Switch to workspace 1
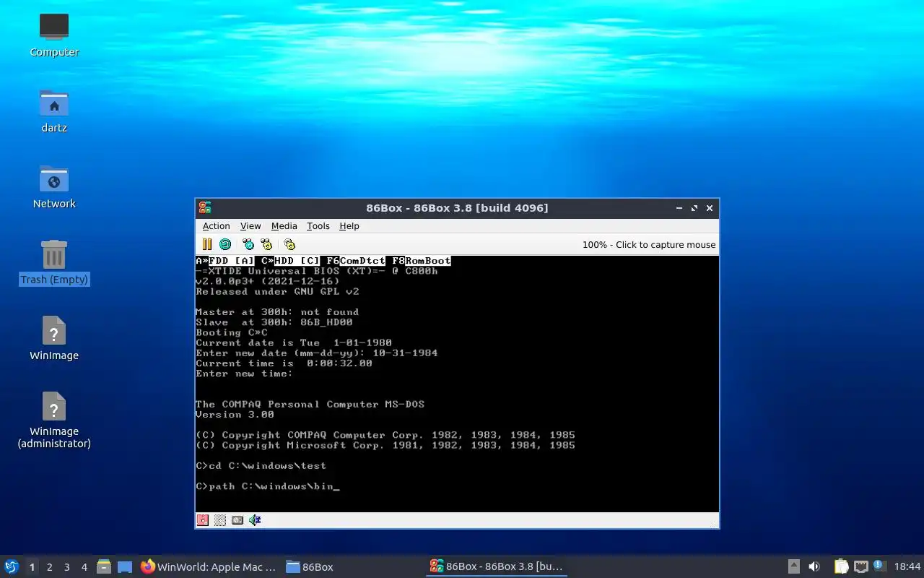This screenshot has width=924, height=578. click(x=32, y=567)
